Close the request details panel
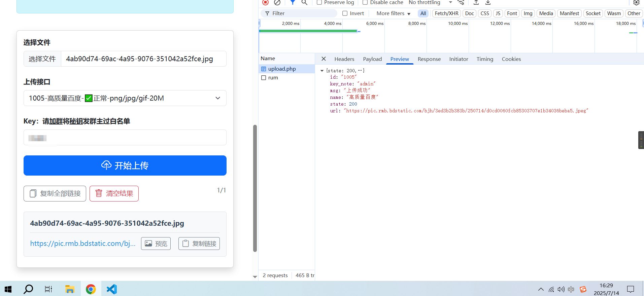 click(x=324, y=59)
